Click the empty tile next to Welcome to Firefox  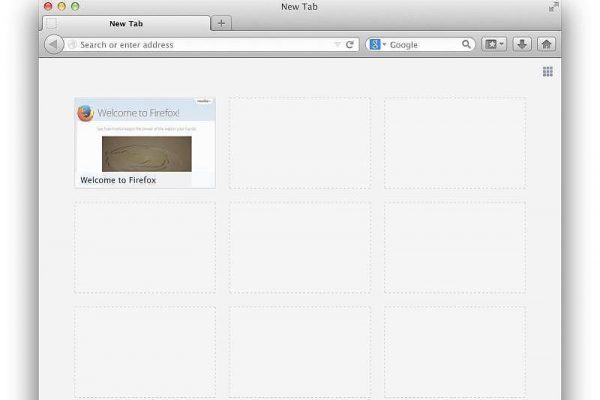pos(299,142)
